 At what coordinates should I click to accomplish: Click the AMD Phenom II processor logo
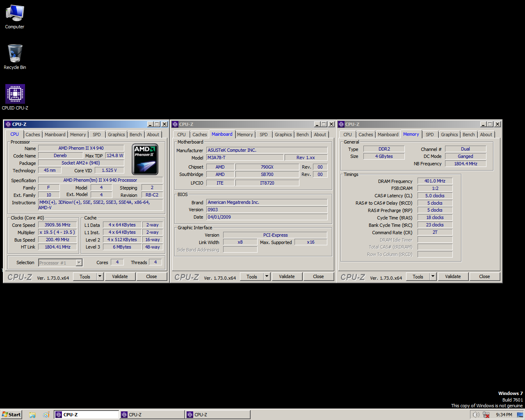point(145,159)
